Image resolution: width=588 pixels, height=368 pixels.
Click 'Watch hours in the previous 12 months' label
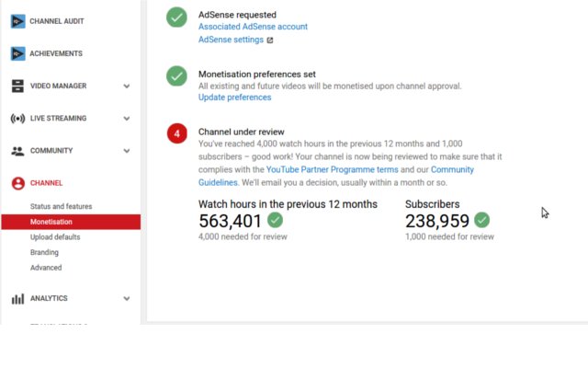point(288,204)
